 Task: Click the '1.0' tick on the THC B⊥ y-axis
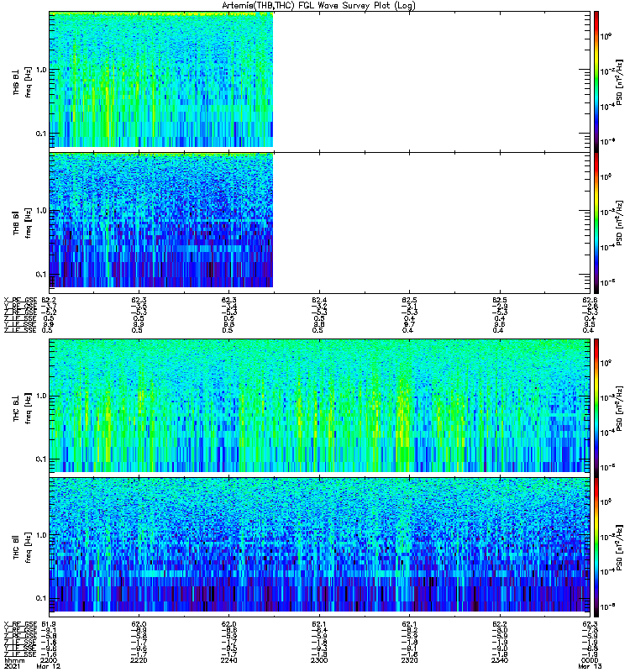pos(41,396)
